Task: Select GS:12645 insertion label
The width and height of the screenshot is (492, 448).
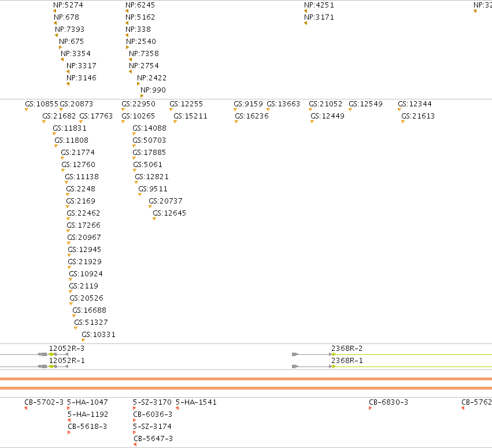Action: point(169,213)
